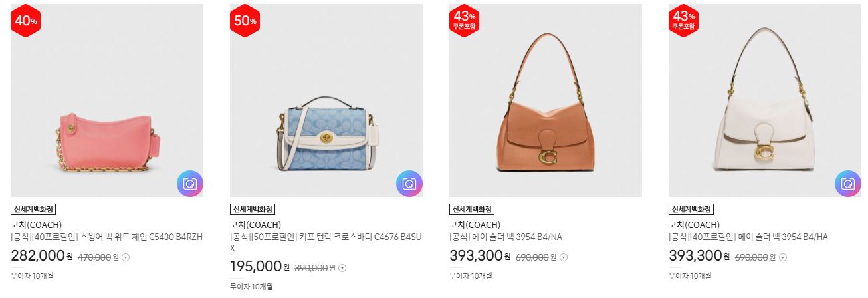The height and width of the screenshot is (298, 868).
Task: Open 메이 숄더 백 3954 B4/HA link
Action: [748, 237]
